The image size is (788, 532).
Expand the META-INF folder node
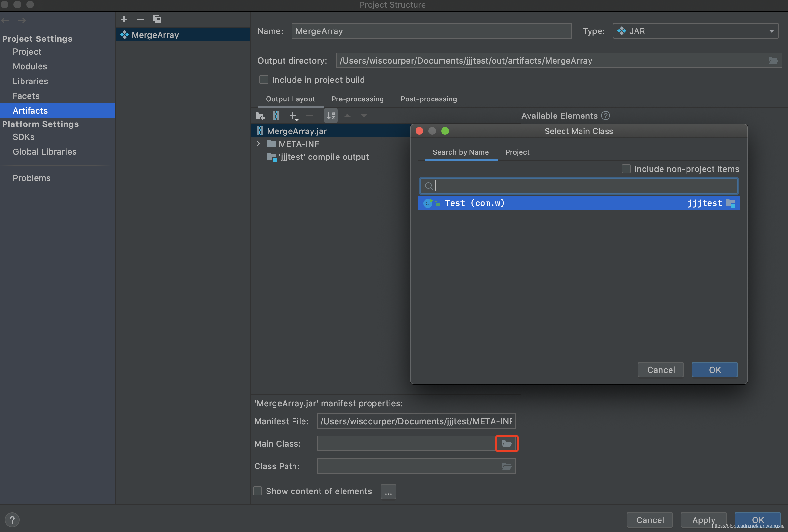[258, 144]
